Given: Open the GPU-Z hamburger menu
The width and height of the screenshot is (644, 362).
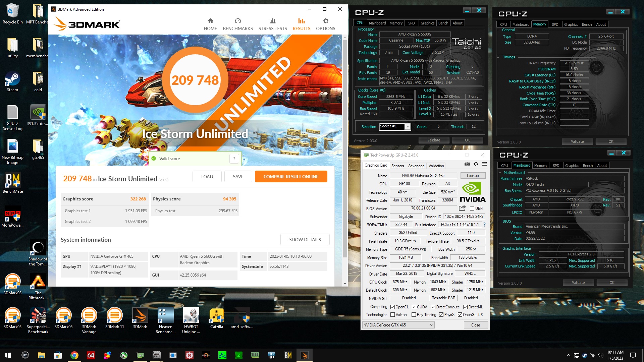Looking at the screenshot, I should (x=484, y=164).
